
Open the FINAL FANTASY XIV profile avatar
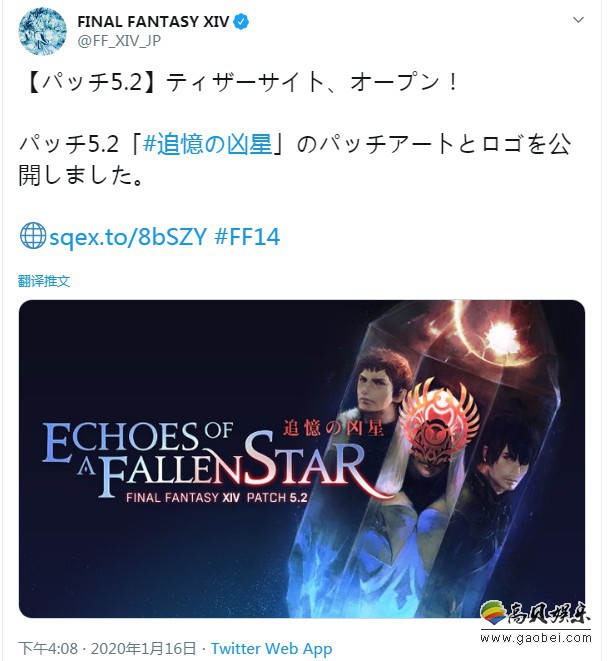43,31
